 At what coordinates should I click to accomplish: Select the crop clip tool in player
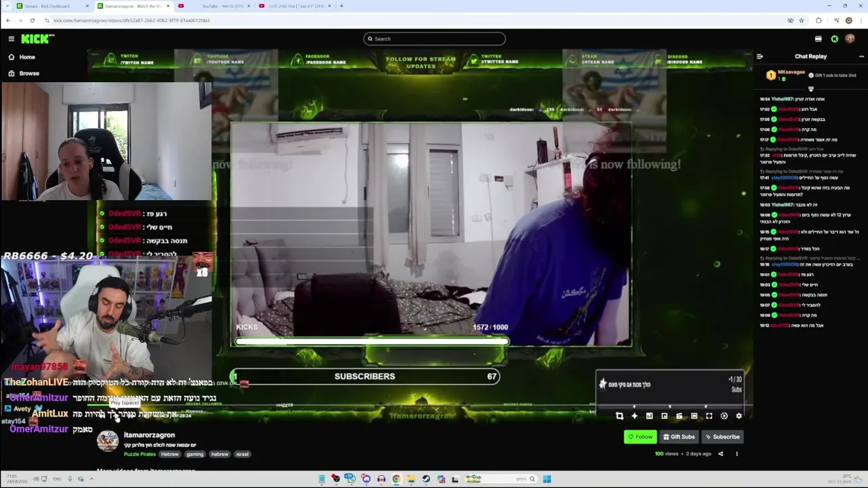click(619, 416)
